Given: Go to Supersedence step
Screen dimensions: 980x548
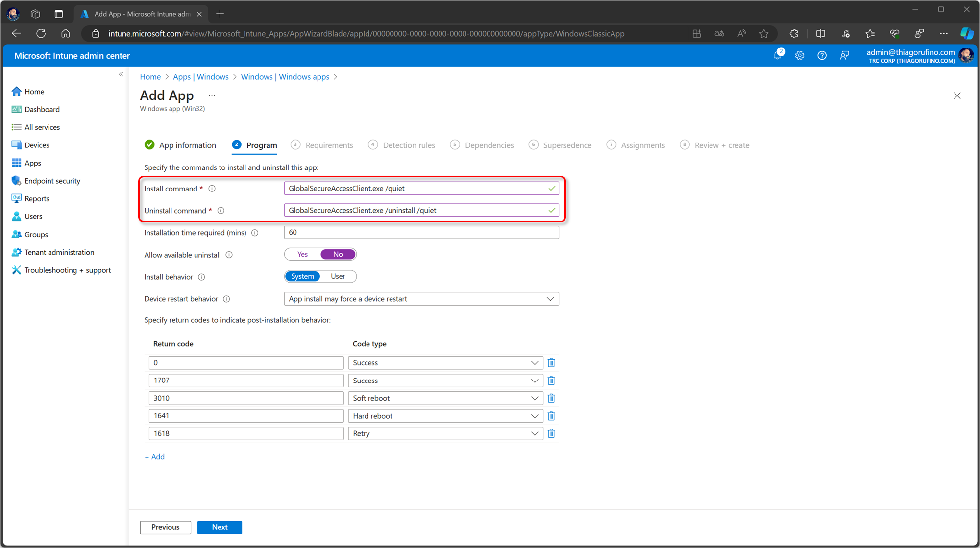Looking at the screenshot, I should 560,145.
